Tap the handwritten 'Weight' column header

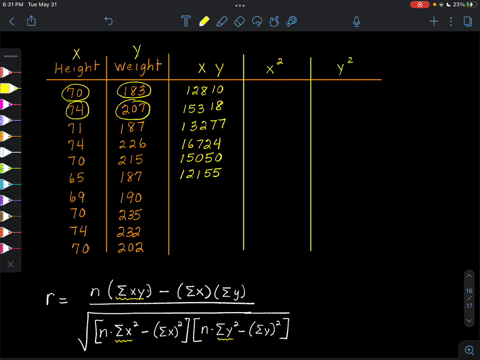(x=138, y=66)
